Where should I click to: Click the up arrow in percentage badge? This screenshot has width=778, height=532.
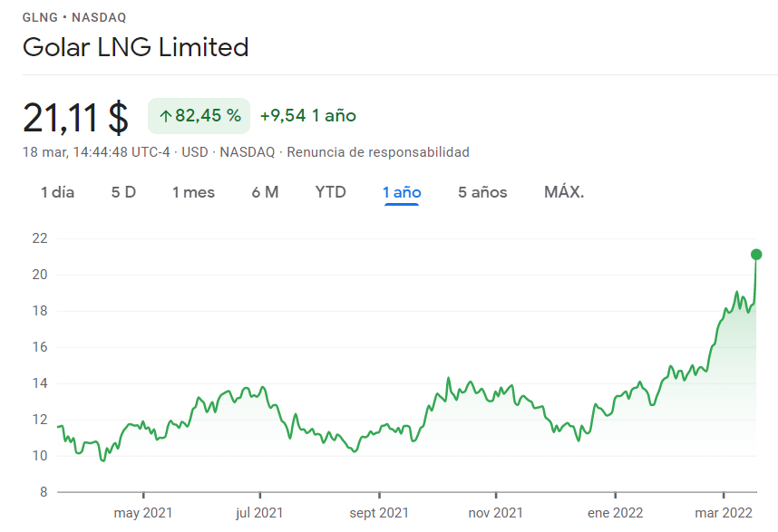coord(166,117)
